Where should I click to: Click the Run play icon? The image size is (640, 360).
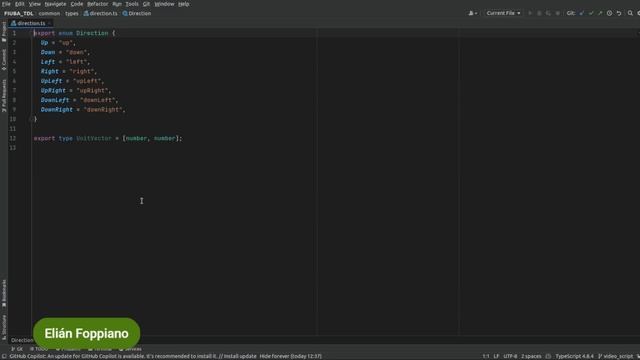[x=530, y=13]
